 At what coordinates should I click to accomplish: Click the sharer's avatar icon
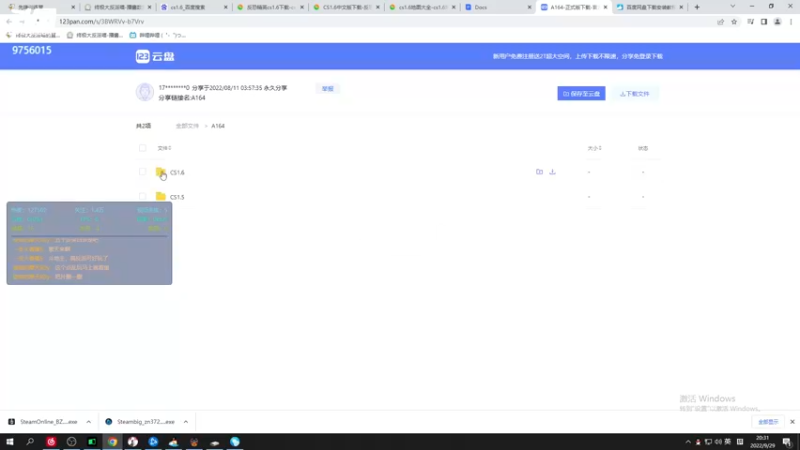click(145, 92)
